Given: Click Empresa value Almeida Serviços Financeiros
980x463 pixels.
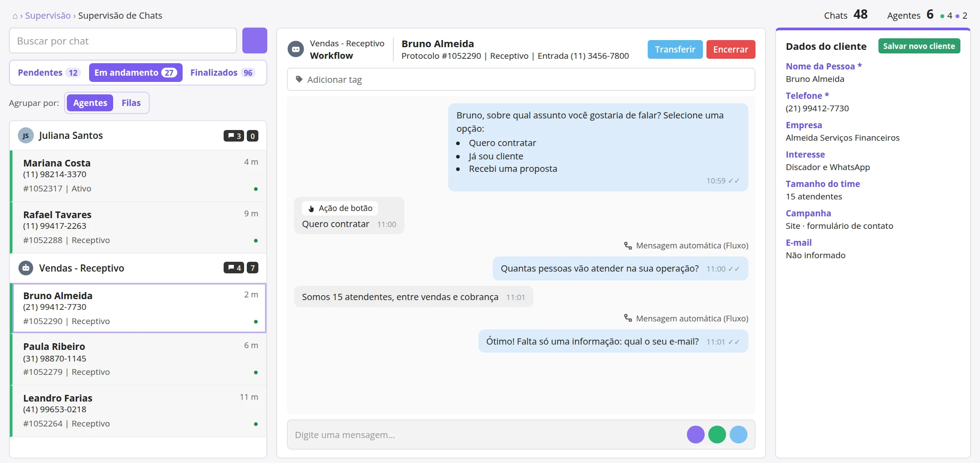Looking at the screenshot, I should point(842,138).
